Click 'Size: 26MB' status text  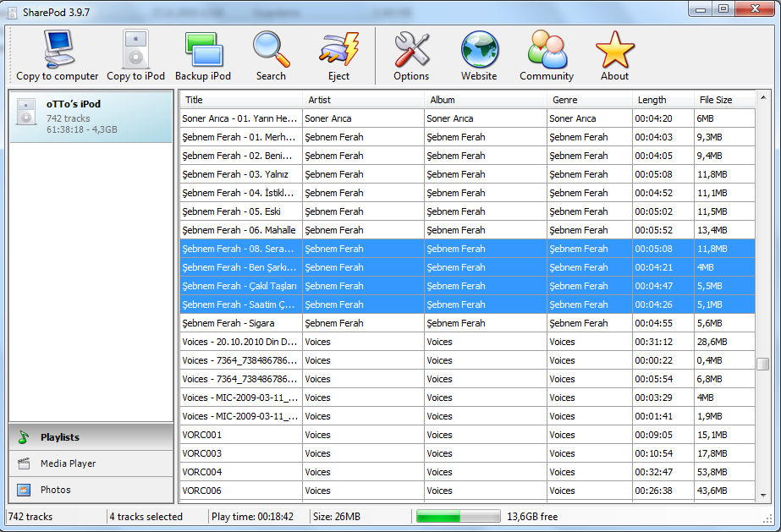pyautogui.click(x=337, y=517)
